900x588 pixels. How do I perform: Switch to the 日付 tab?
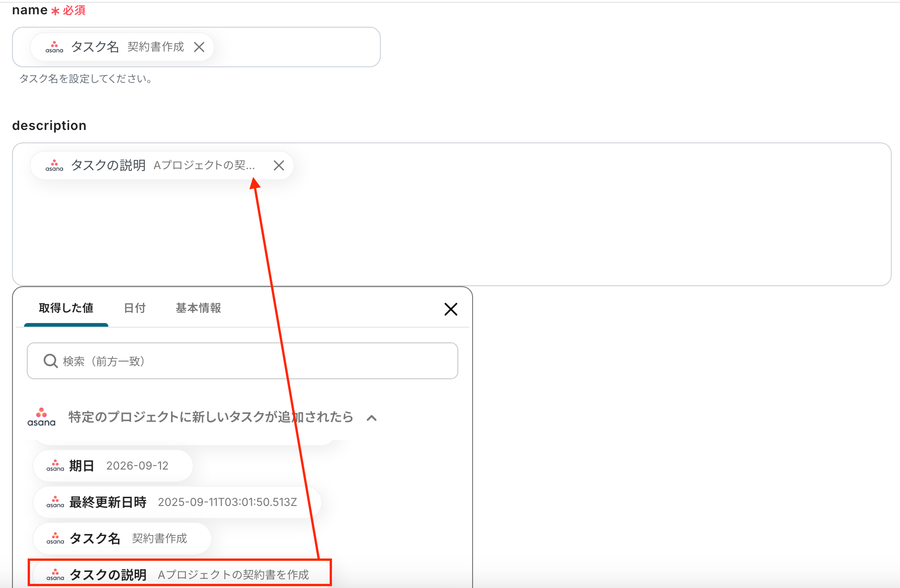coord(135,308)
